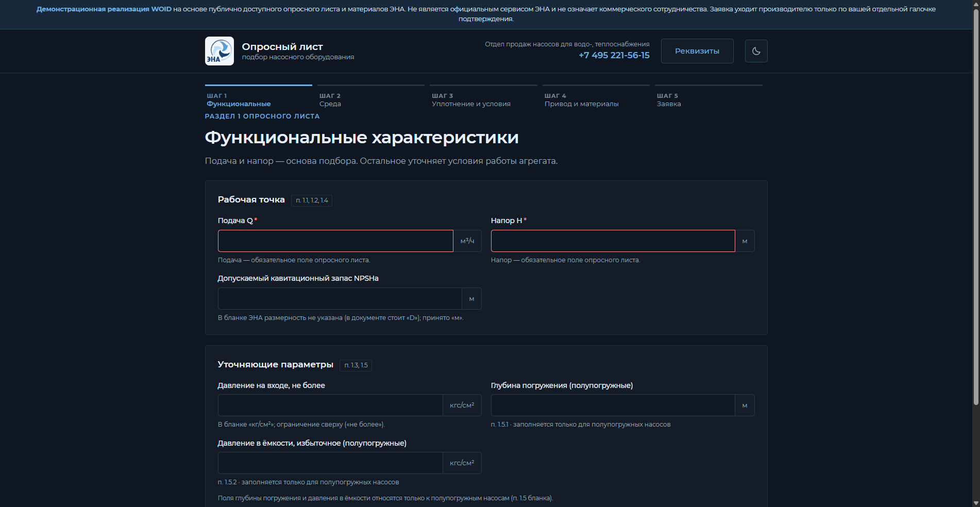Click the Функциональные характеристики heading

(x=362, y=138)
